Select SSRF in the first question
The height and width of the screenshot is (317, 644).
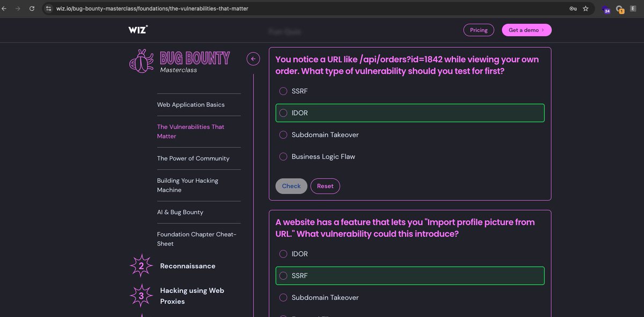tap(283, 91)
